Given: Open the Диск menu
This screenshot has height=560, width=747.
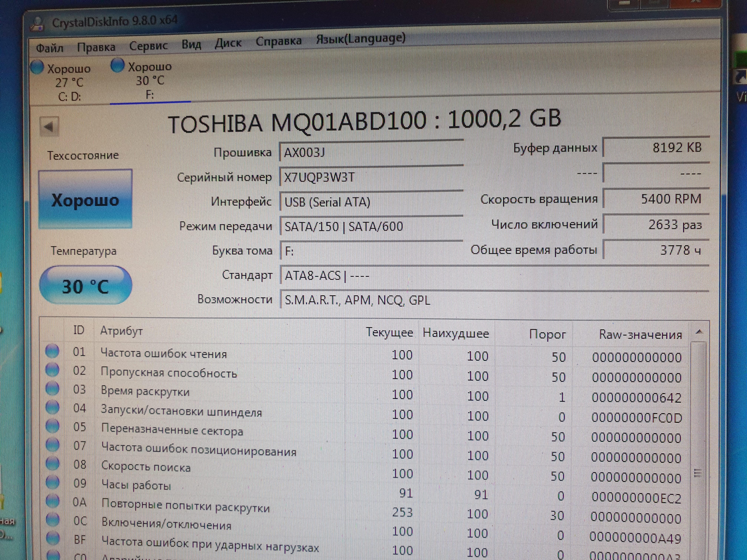Looking at the screenshot, I should click(x=228, y=43).
